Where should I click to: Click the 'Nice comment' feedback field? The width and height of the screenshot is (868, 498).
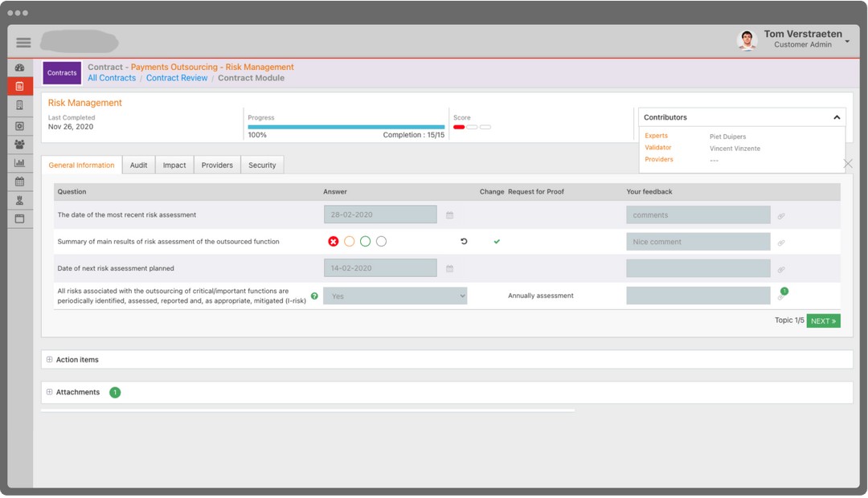point(698,242)
